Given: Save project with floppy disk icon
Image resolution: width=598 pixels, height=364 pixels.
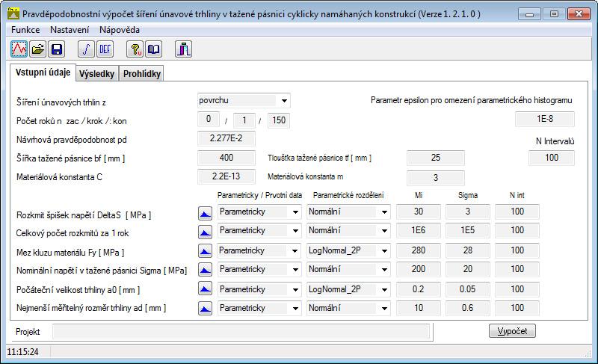Looking at the screenshot, I should point(57,49).
